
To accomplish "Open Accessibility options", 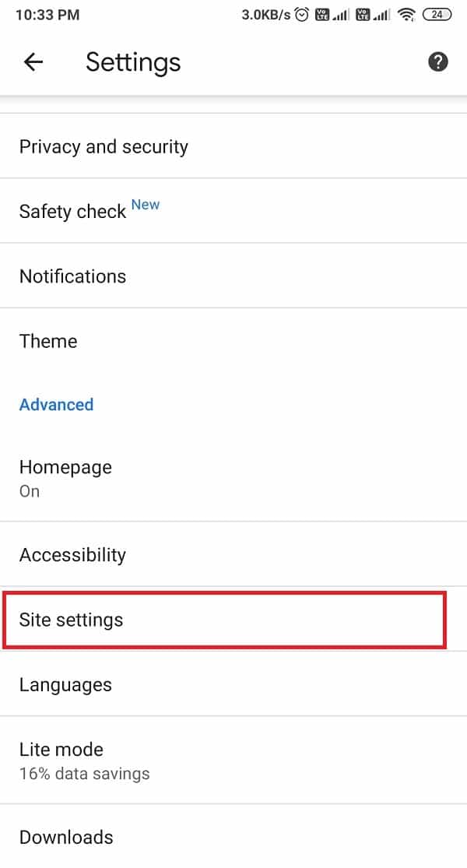I will [x=72, y=554].
